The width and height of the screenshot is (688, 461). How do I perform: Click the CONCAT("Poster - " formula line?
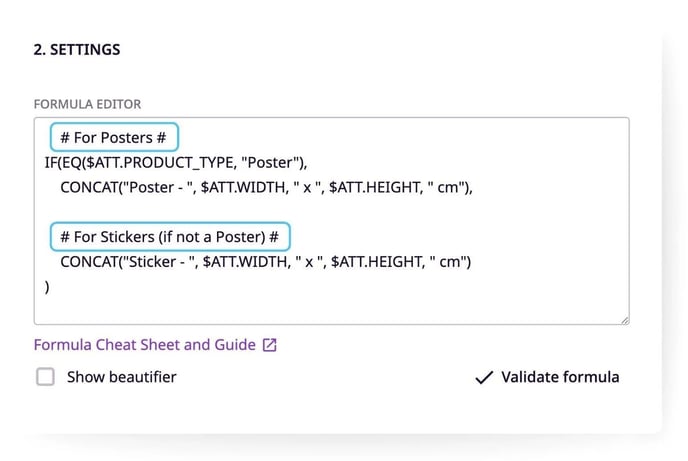pyautogui.click(x=266, y=187)
